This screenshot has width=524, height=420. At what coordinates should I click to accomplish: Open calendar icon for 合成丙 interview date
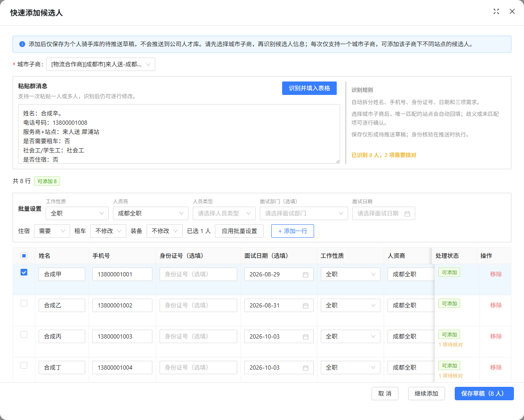click(306, 337)
